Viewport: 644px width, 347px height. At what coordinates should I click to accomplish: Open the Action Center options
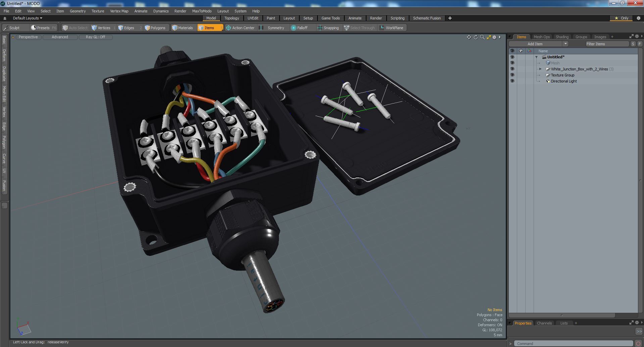pyautogui.click(x=240, y=28)
